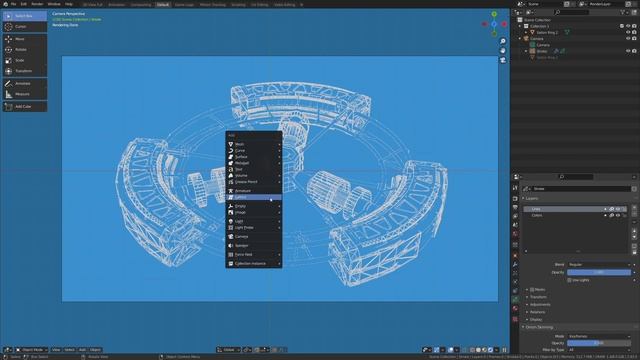This screenshot has height=360, width=640.
Task: Toggle visibility of the Lines layer
Action: click(x=618, y=209)
